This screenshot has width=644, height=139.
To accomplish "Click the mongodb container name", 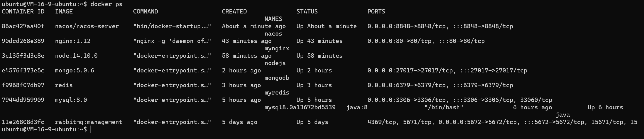I will point(277,78).
